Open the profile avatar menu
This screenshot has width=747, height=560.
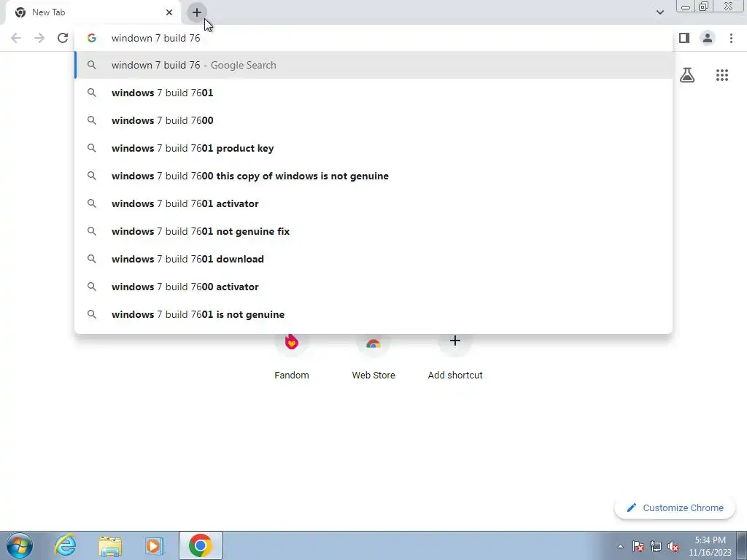pos(708,38)
